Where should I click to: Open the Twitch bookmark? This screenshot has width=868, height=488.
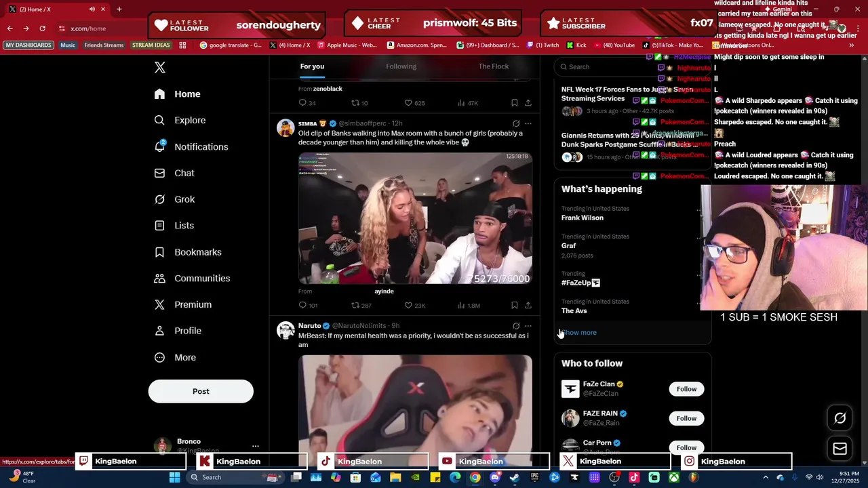click(x=543, y=45)
